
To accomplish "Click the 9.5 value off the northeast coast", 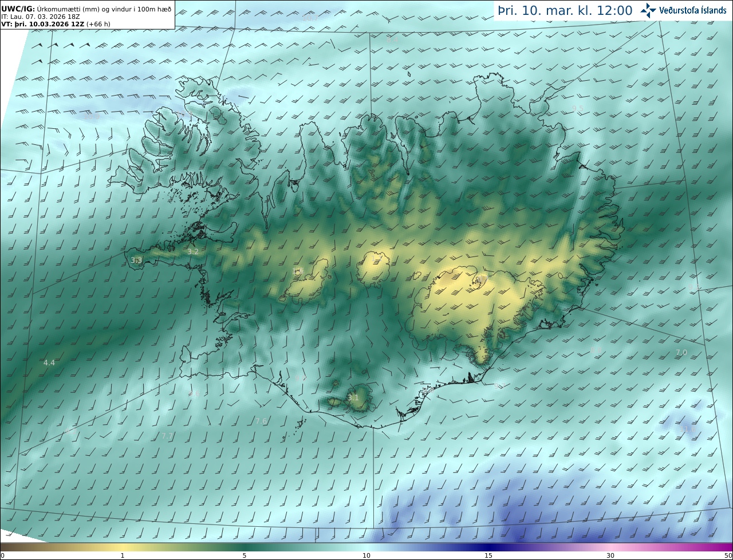I will click(578, 108).
